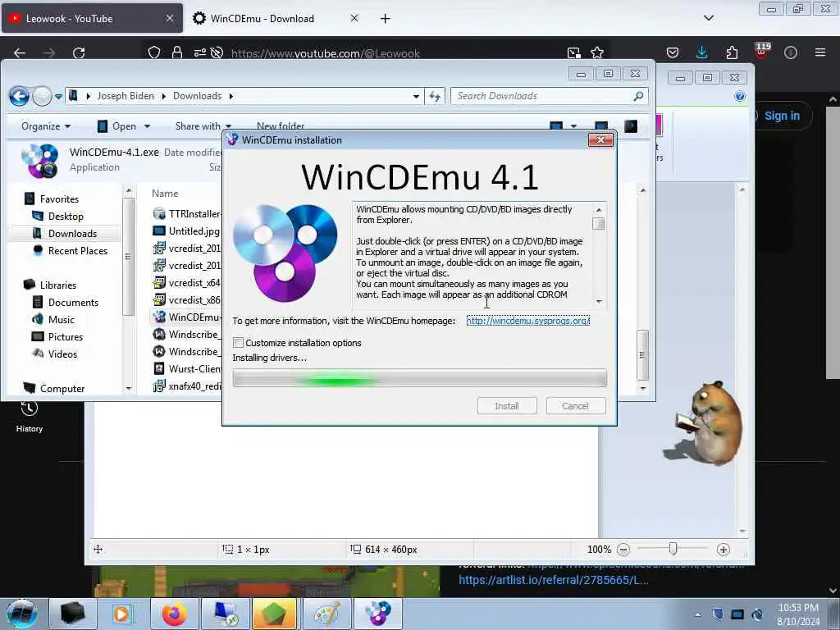Expand the Open dropdown arrow
Image resolution: width=840 pixels, height=630 pixels.
[x=148, y=126]
